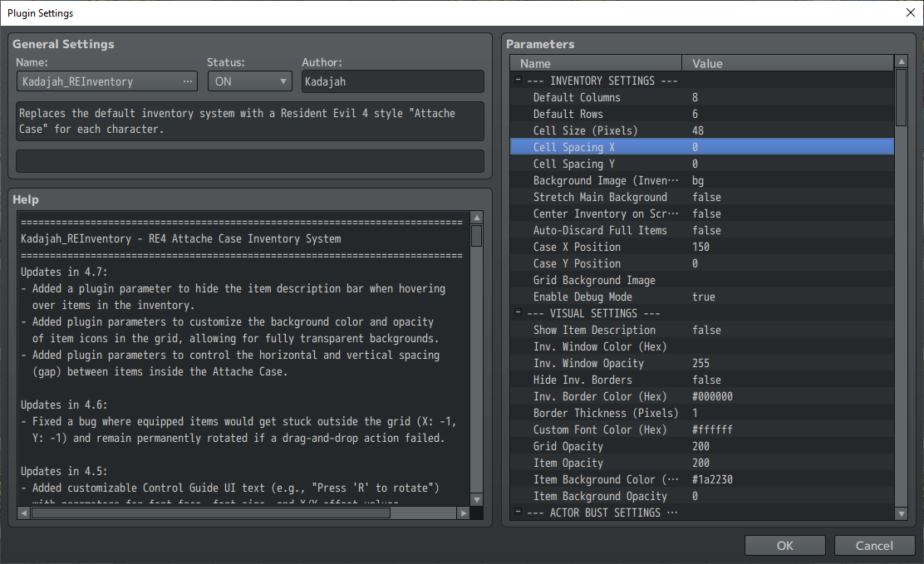The width and height of the screenshot is (924, 564).
Task: Click the Cancel button
Action: pyautogui.click(x=874, y=546)
